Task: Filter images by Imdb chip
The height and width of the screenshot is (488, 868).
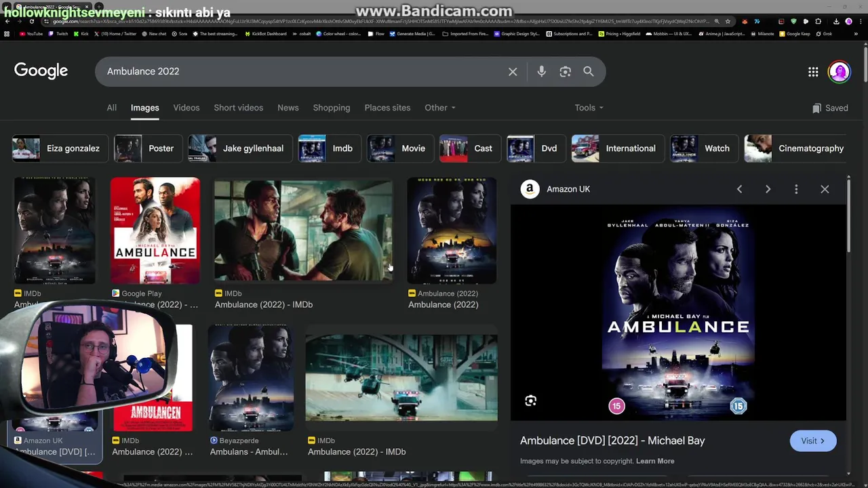Action: point(330,148)
